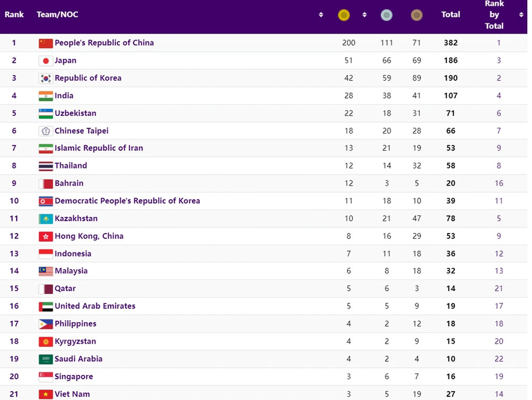
Task: Click the United Arab Emirates flag icon
Action: pos(46,307)
